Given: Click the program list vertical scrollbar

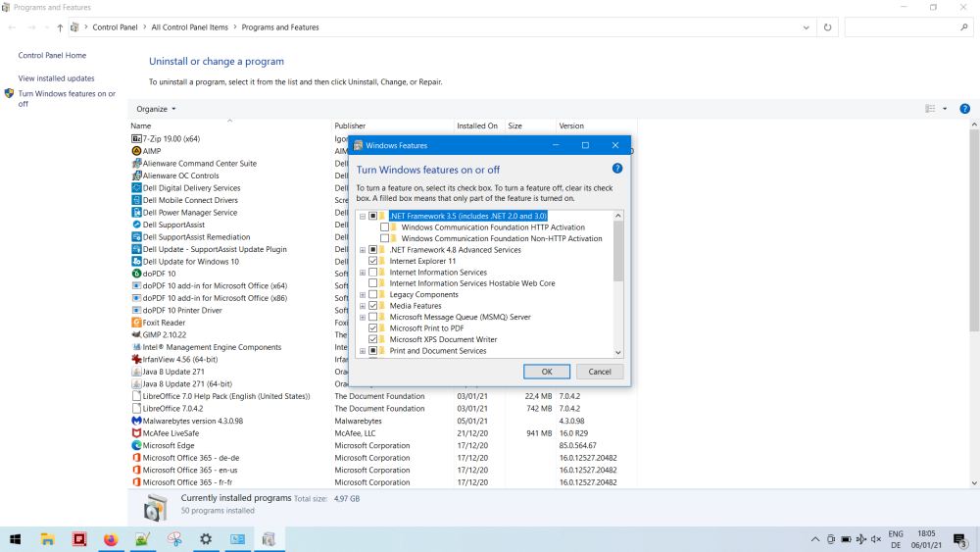Looking at the screenshot, I should pyautogui.click(x=974, y=231).
